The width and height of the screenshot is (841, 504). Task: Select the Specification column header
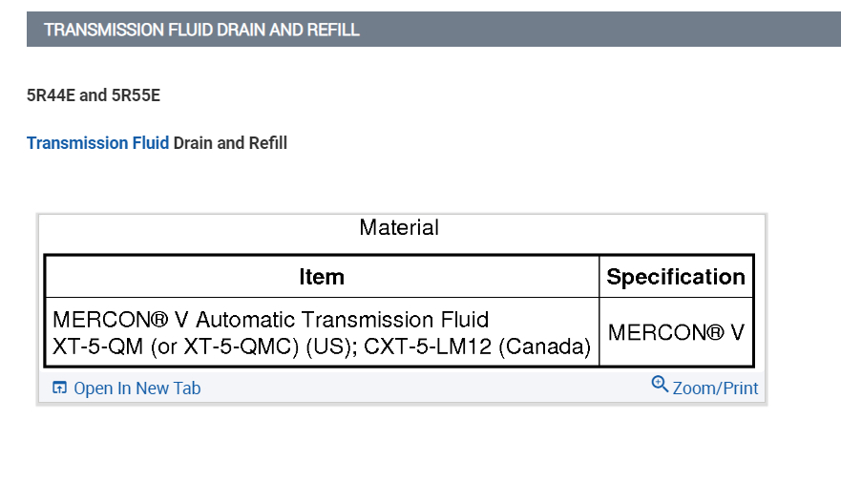pyautogui.click(x=676, y=277)
